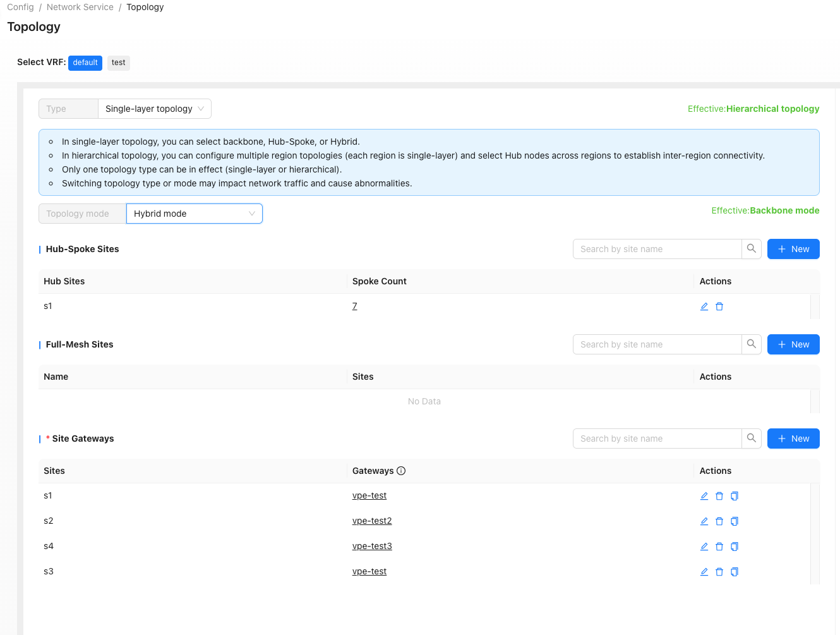Image resolution: width=840 pixels, height=635 pixels.
Task: Add a new Full-Mesh site group
Action: [793, 344]
